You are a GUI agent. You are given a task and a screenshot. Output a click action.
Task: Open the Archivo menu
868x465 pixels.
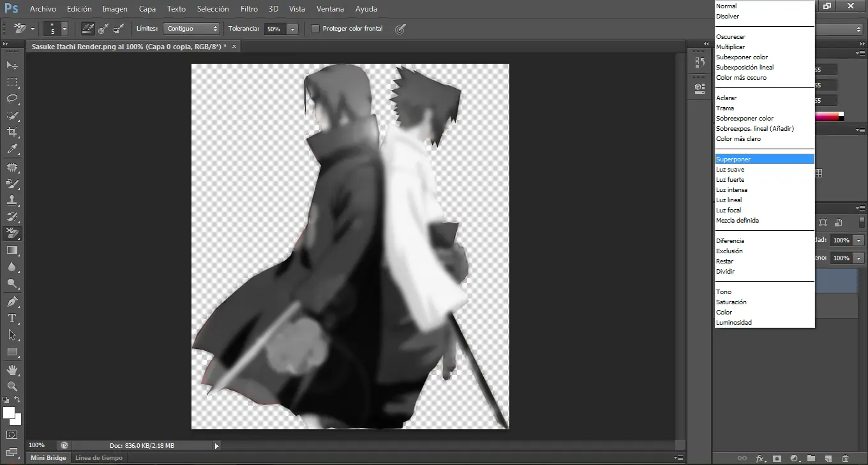[43, 9]
